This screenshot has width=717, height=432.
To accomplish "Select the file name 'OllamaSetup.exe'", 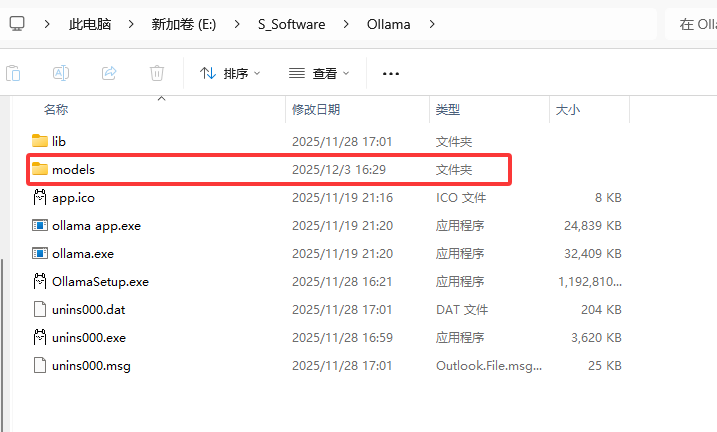I will point(101,282).
